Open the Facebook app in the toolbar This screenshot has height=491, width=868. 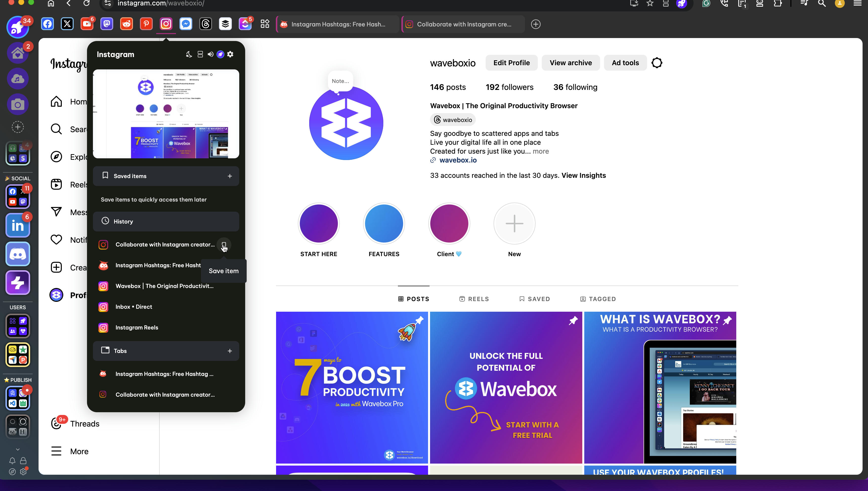click(x=47, y=24)
